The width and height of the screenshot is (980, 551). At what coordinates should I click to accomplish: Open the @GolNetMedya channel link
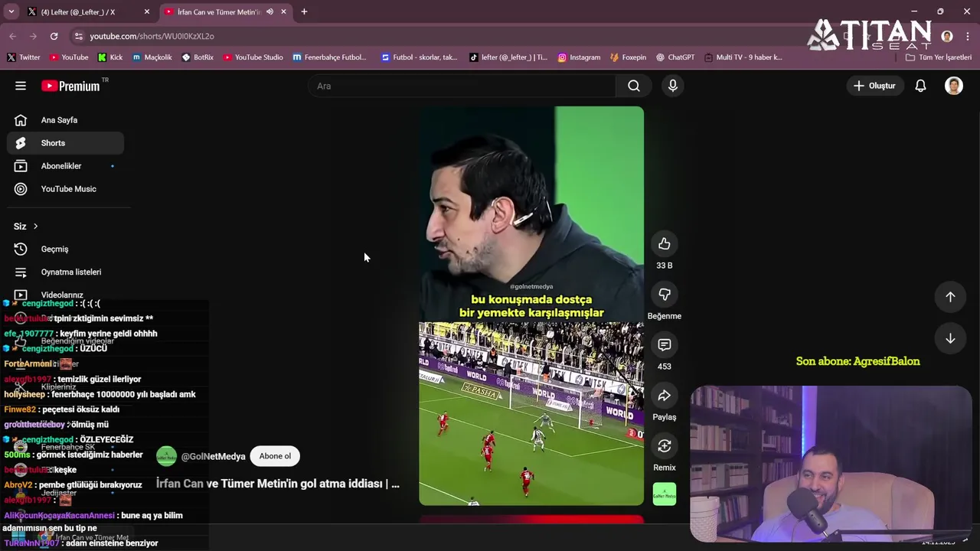click(213, 457)
